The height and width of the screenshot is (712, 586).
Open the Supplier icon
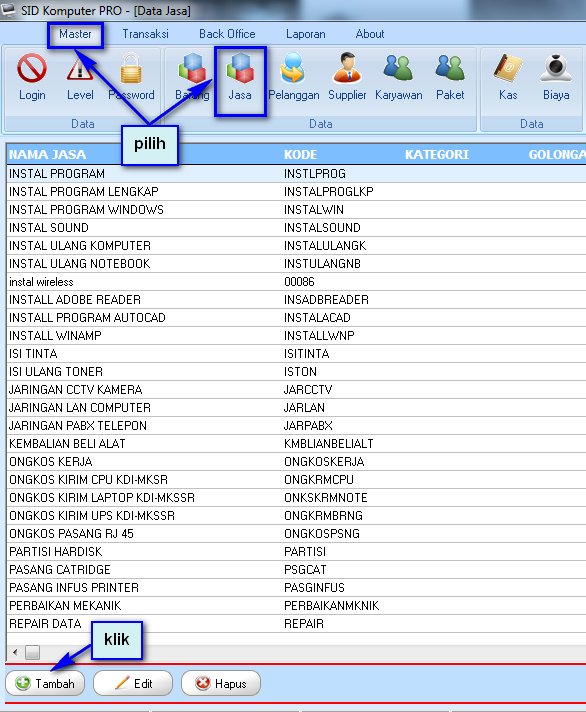coord(347,77)
